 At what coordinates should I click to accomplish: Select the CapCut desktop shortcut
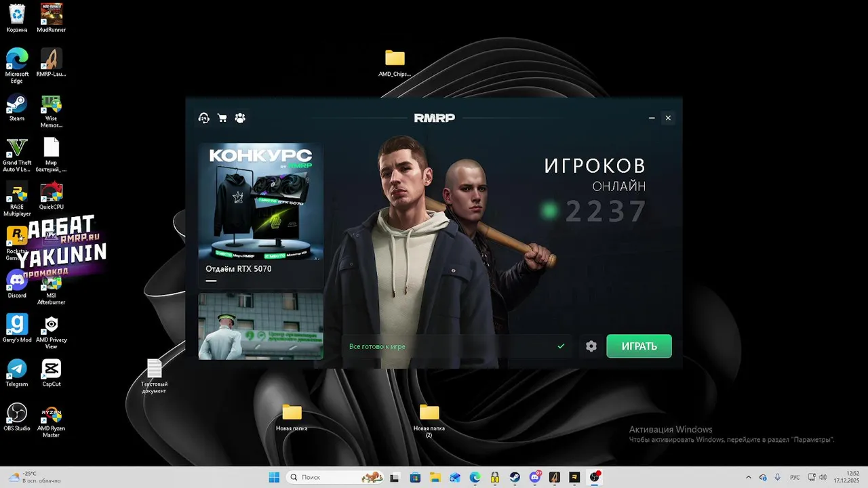pyautogui.click(x=52, y=373)
